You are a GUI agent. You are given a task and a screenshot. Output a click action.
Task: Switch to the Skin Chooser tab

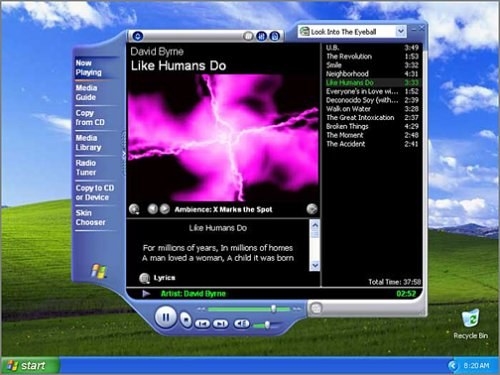click(x=90, y=217)
